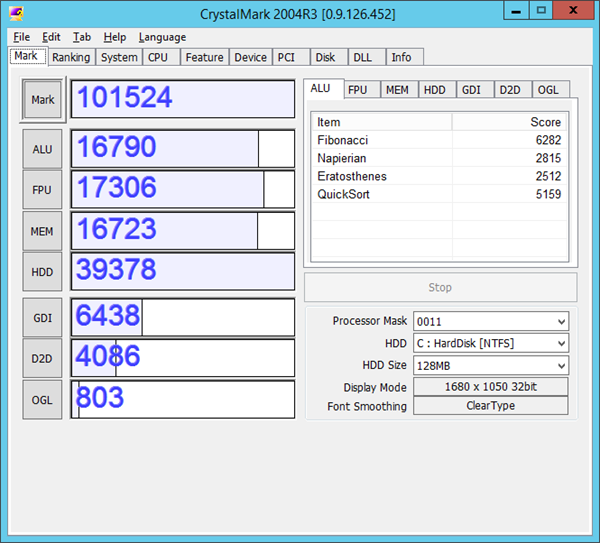600x543 pixels.
Task: Click the Display Mode 1680 x 1050 button
Action: (491, 387)
